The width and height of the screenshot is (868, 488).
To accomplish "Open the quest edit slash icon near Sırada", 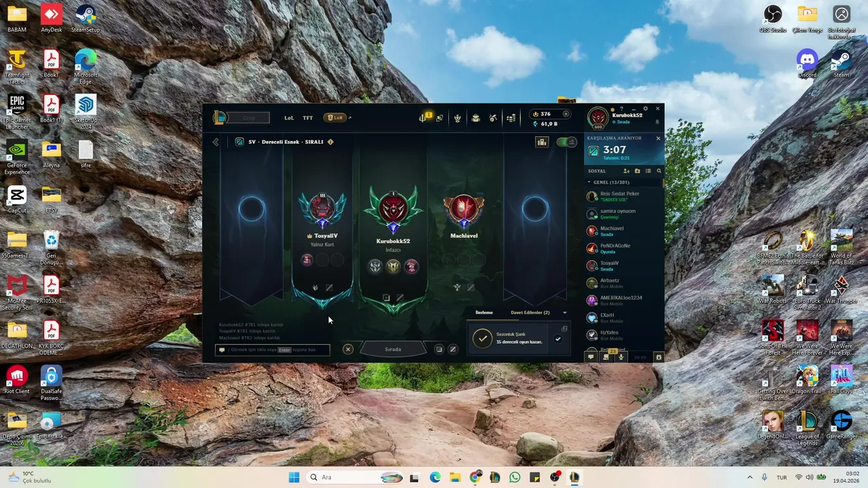I will [x=453, y=349].
